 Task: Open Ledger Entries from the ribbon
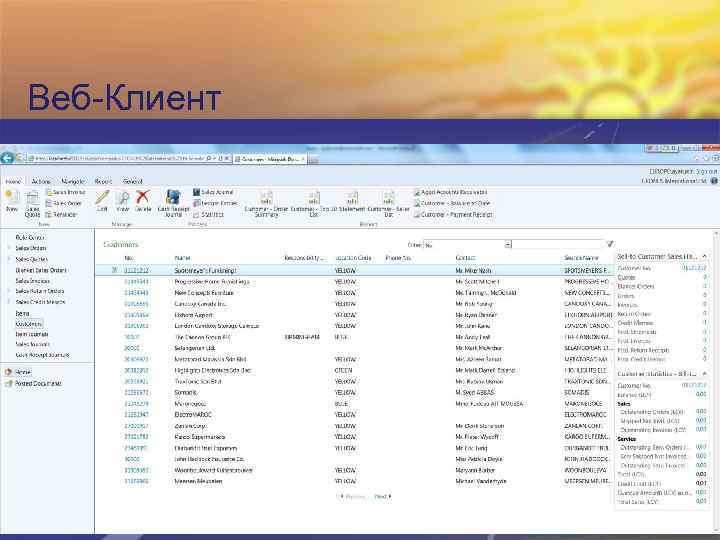(x=215, y=203)
